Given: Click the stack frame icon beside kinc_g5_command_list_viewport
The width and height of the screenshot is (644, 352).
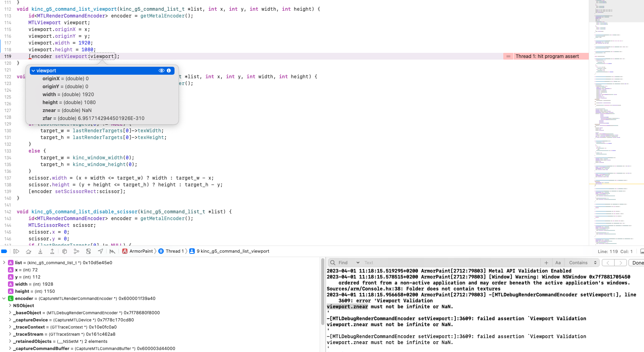Looking at the screenshot, I should tap(192, 251).
